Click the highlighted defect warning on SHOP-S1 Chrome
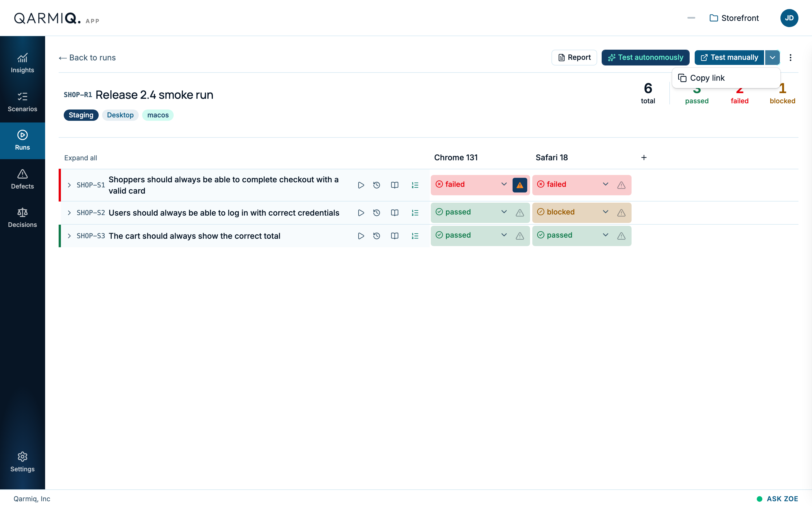Image resolution: width=812 pixels, height=508 pixels. (x=520, y=185)
